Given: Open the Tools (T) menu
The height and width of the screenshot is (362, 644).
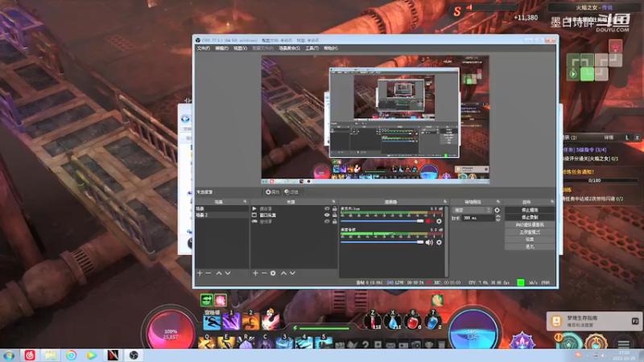Looking at the screenshot, I should coord(312,48).
